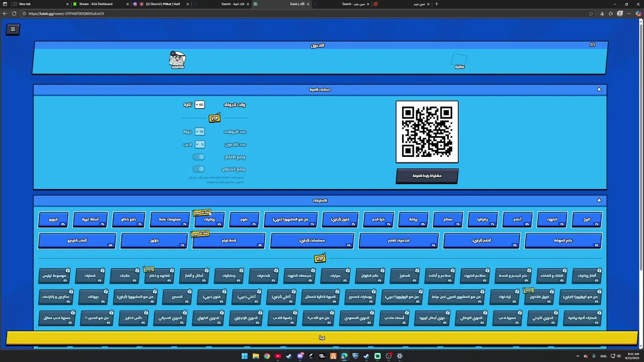
Task: Click the locked كأس الخليج category
Action: 133,318
